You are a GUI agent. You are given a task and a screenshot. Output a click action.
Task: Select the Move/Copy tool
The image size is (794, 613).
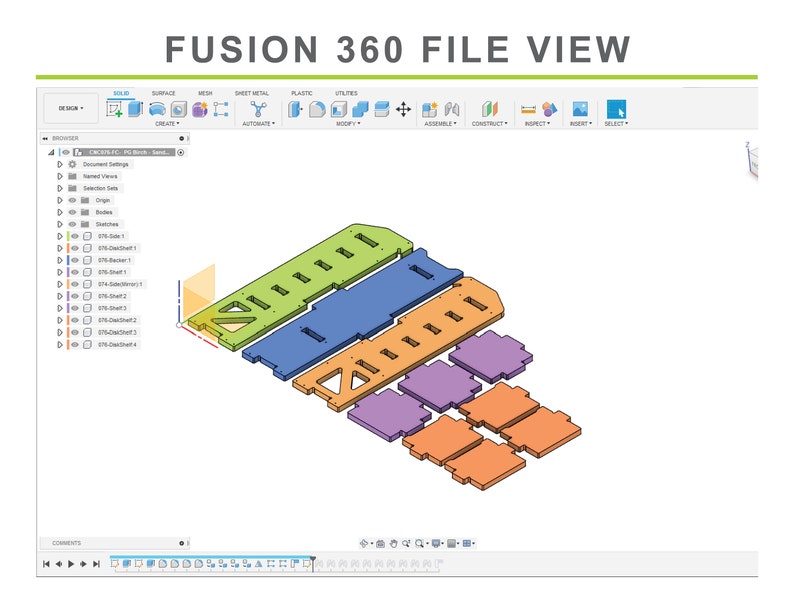pyautogui.click(x=403, y=109)
